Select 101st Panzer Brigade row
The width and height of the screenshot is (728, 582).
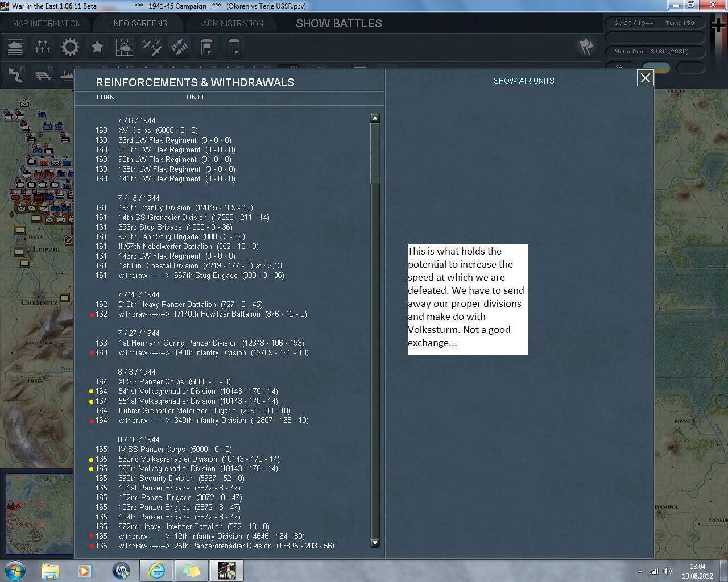(168, 488)
